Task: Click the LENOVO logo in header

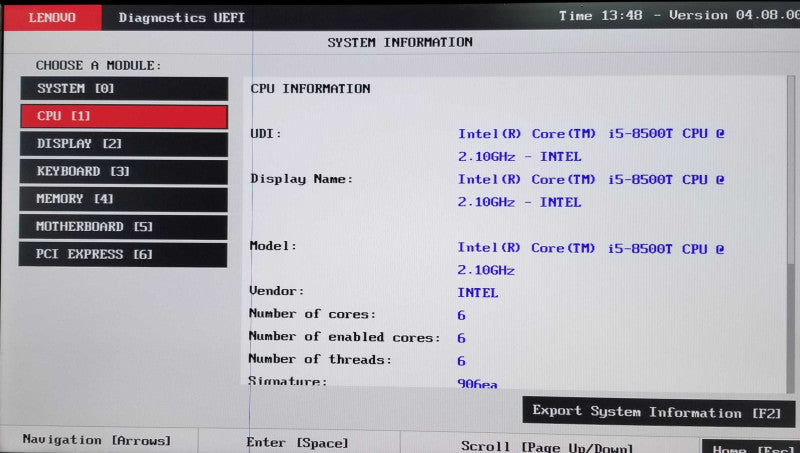Action: [x=52, y=17]
